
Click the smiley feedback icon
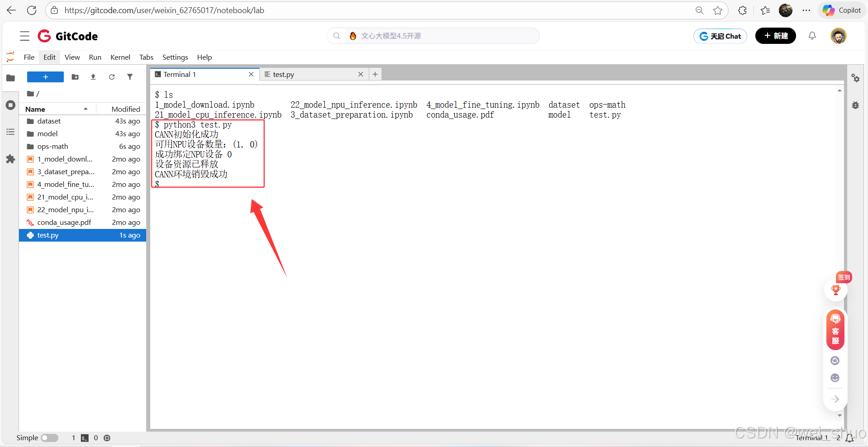(835, 378)
